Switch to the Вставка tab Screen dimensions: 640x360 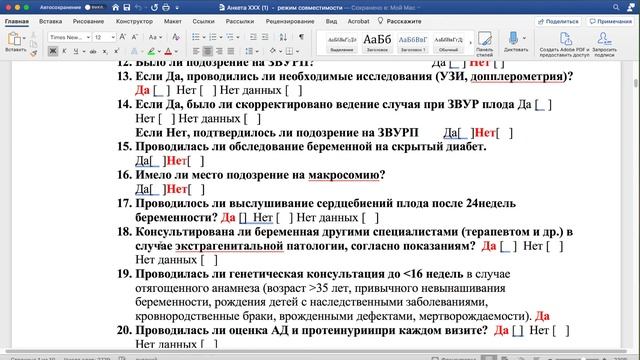(51, 21)
